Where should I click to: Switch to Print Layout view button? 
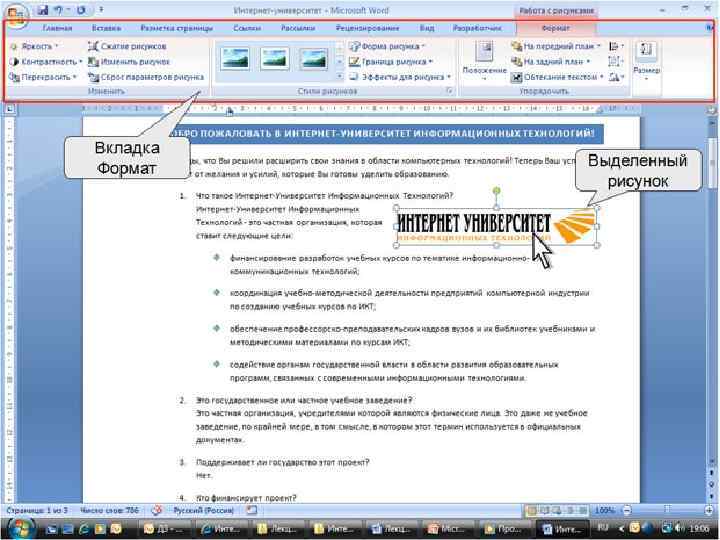533,510
